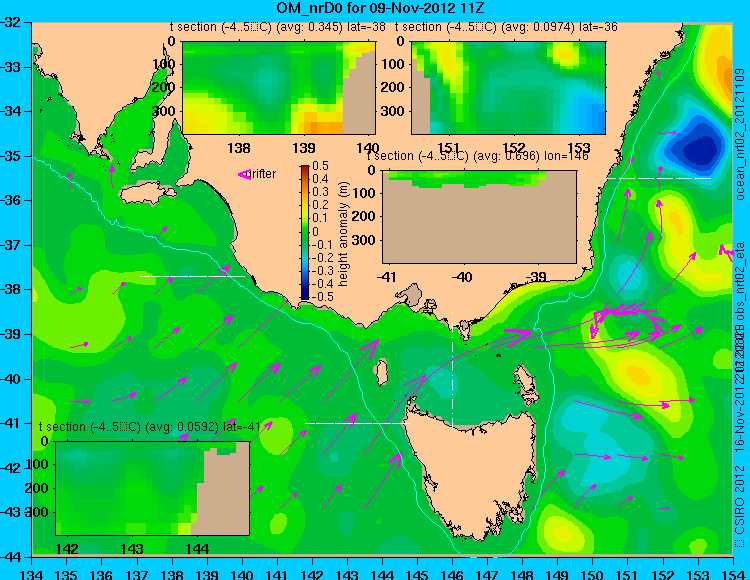Click the 146 longitude label on bottom axis
750x580 pixels.
(x=452, y=574)
